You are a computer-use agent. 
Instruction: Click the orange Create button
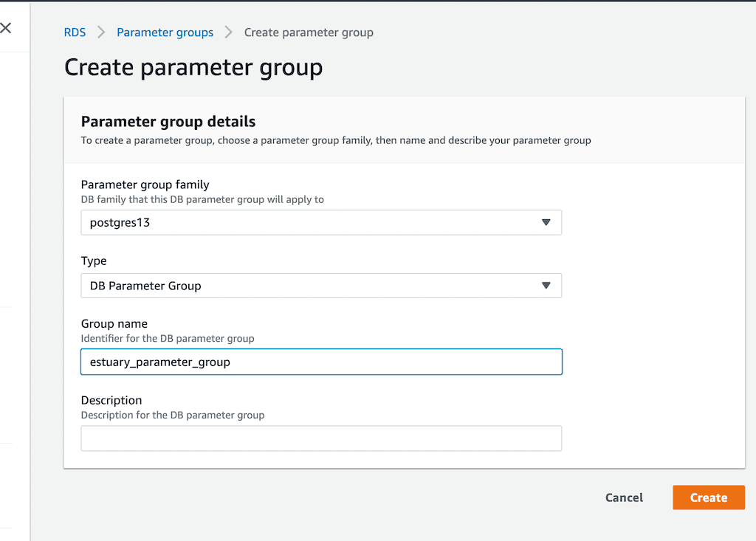point(708,497)
